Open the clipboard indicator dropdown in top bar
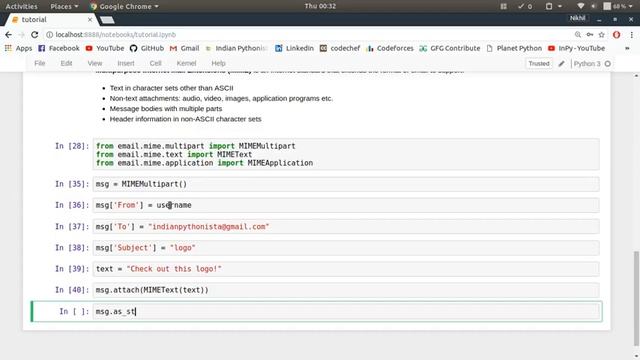 click(553, 6)
